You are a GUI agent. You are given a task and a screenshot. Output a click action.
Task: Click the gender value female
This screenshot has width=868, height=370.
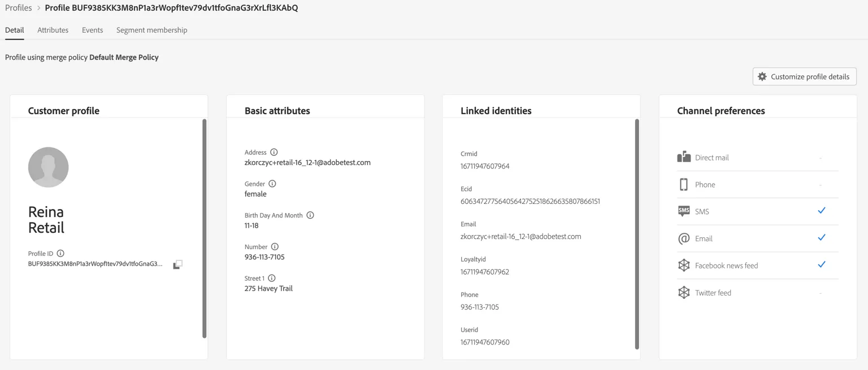(x=255, y=194)
